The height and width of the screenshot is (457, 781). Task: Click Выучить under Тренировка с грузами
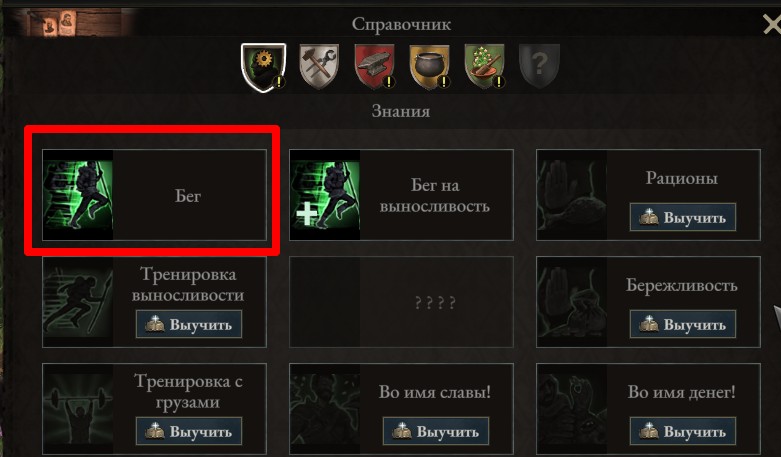tap(189, 431)
